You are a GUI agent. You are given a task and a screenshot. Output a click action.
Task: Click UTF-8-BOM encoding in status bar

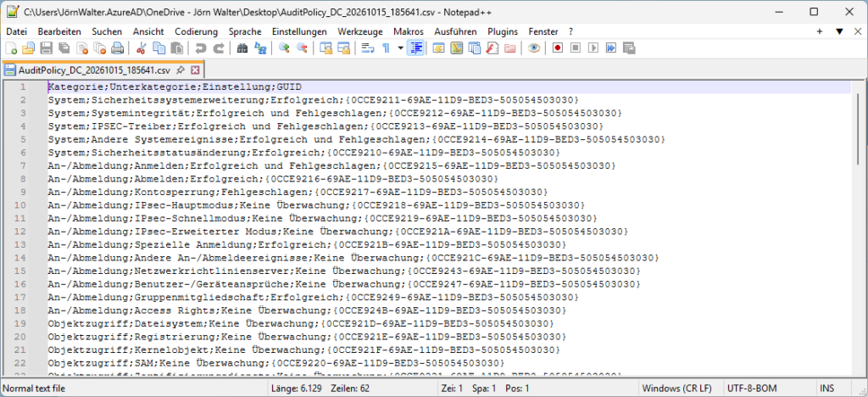[752, 389]
